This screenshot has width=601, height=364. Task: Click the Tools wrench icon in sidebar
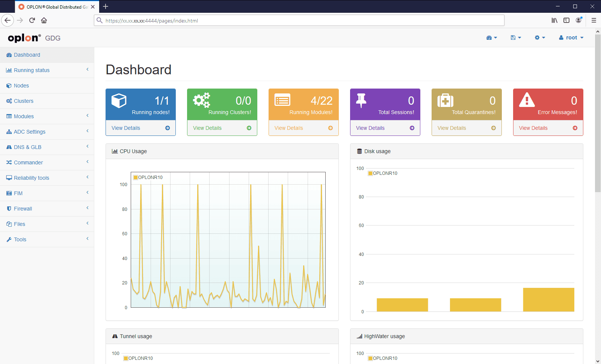9,239
